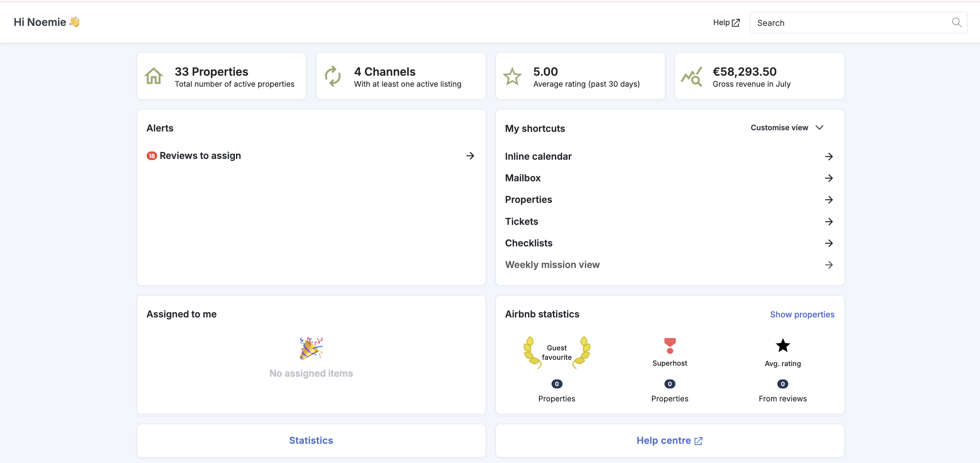Click Gross revenue in July text
This screenshot has width=980, height=463.
point(751,84)
